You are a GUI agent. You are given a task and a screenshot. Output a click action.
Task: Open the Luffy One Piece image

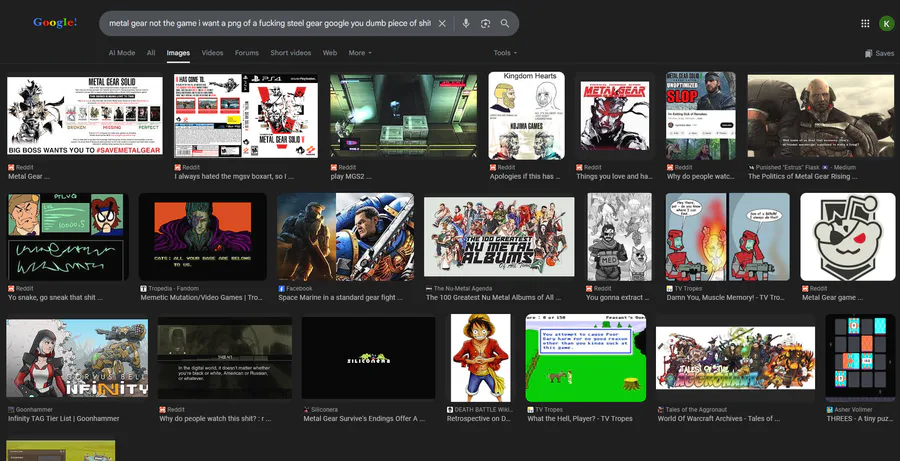(481, 358)
